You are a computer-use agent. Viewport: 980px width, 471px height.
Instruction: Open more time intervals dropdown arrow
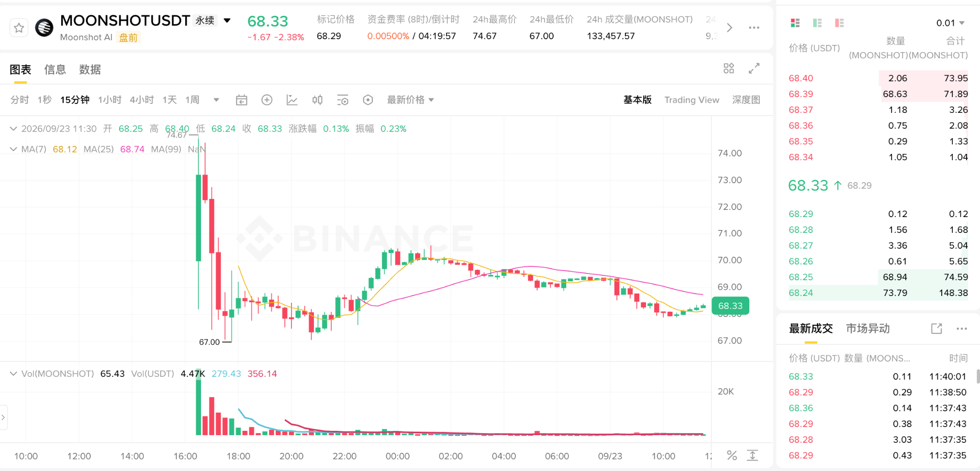click(216, 100)
